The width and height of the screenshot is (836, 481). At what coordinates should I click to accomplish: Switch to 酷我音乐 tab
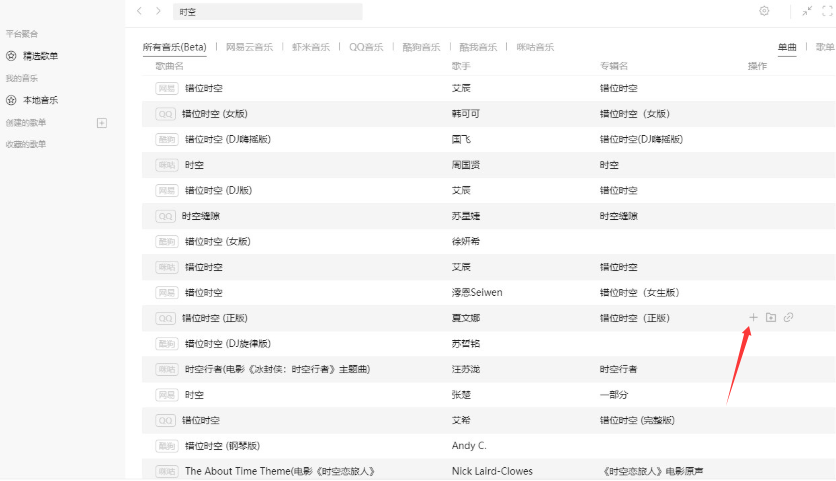[478, 47]
